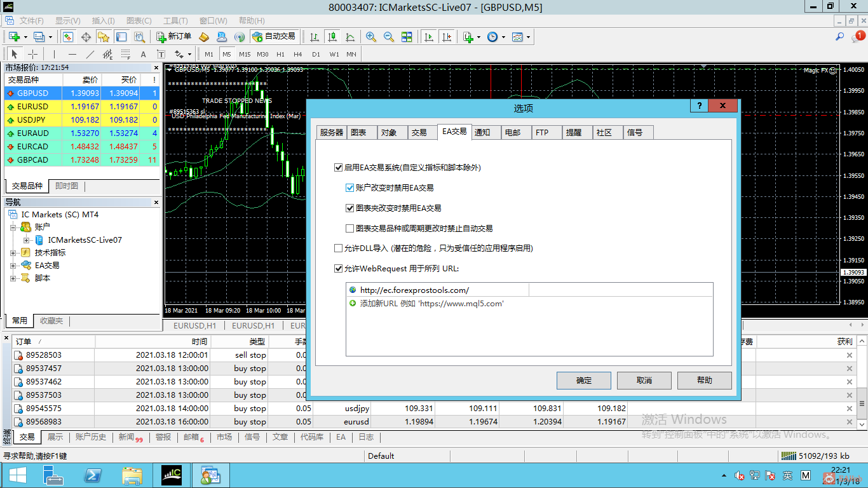Viewport: 868px width, 488px height.
Task: Click the 自动交易 auto trading button
Action: 274,37
